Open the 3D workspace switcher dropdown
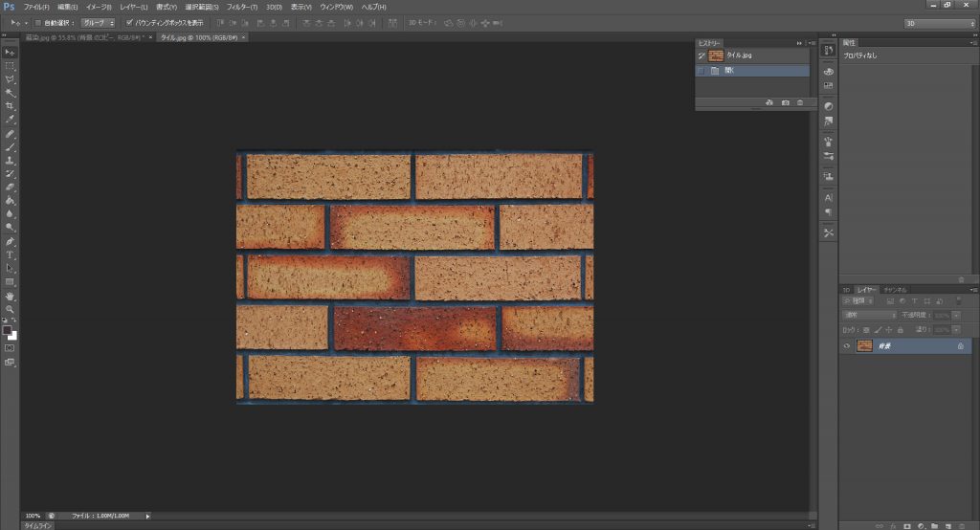 (x=938, y=22)
